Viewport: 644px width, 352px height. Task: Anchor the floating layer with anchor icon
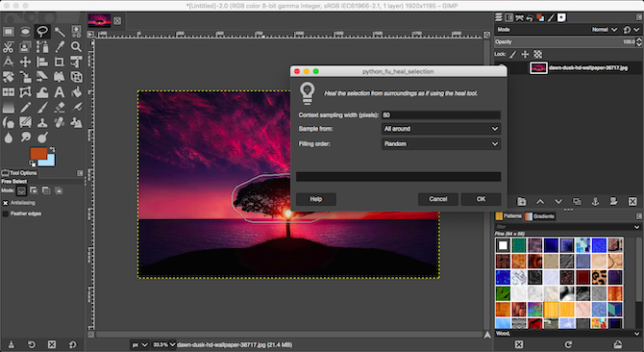[595, 201]
